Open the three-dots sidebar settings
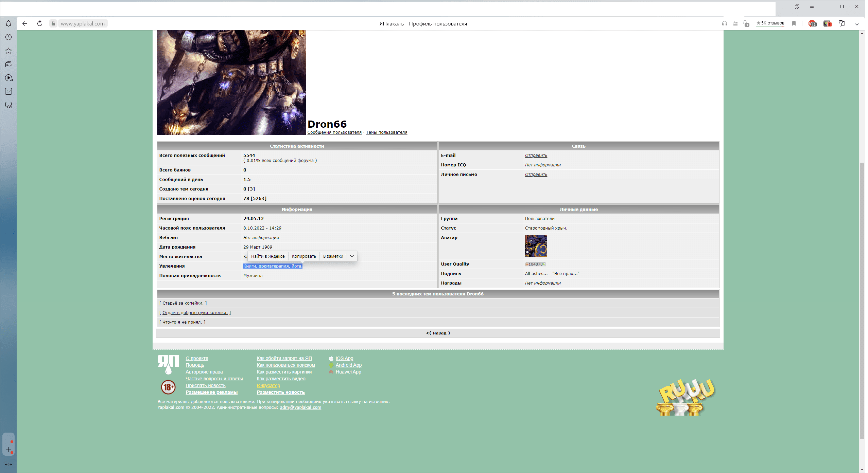The image size is (868, 473). (8, 464)
